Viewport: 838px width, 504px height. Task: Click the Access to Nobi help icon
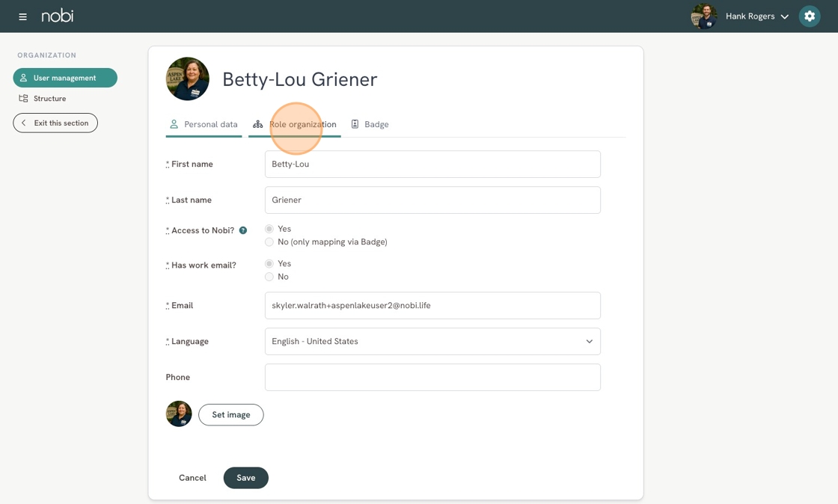[243, 230]
